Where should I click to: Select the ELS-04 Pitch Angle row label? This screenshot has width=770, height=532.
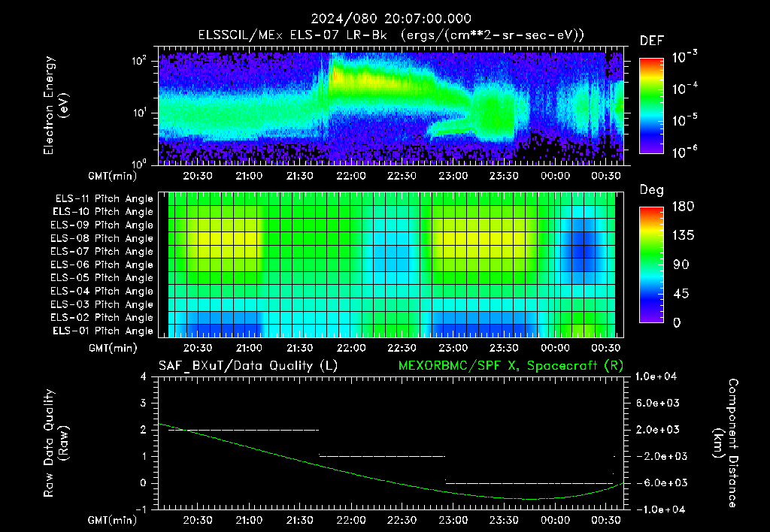point(102,291)
